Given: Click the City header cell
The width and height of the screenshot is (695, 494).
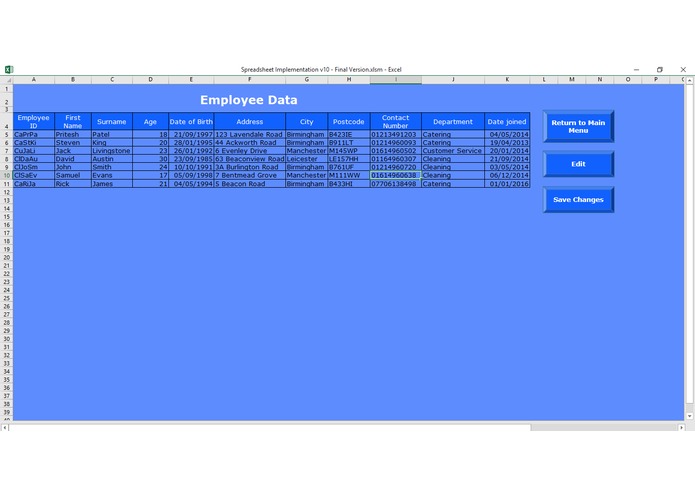Looking at the screenshot, I should (307, 121).
